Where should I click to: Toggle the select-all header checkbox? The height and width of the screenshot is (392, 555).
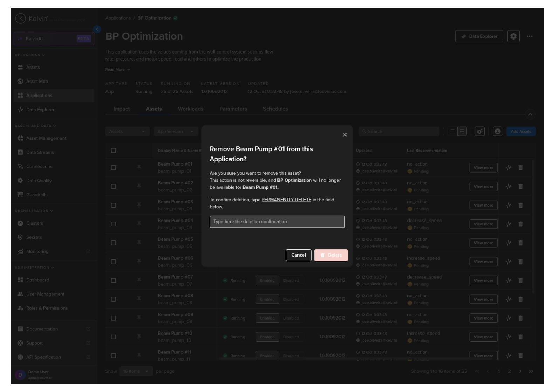[114, 150]
